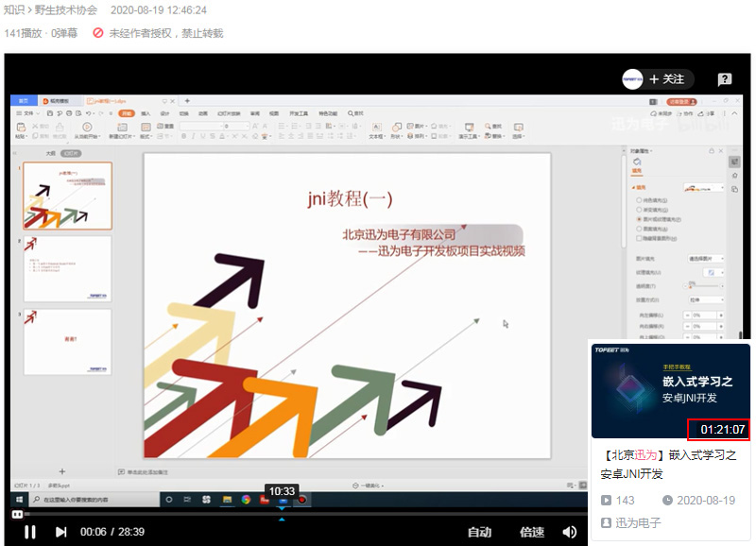Viewport: 756px width, 546px height.
Task: Select the 图片或纹理填充 radio button
Action: click(639, 219)
